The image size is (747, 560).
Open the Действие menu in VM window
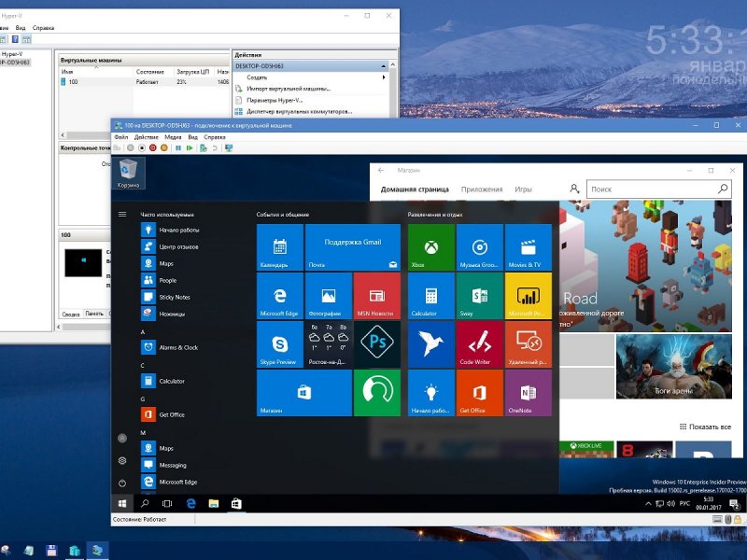click(x=147, y=136)
